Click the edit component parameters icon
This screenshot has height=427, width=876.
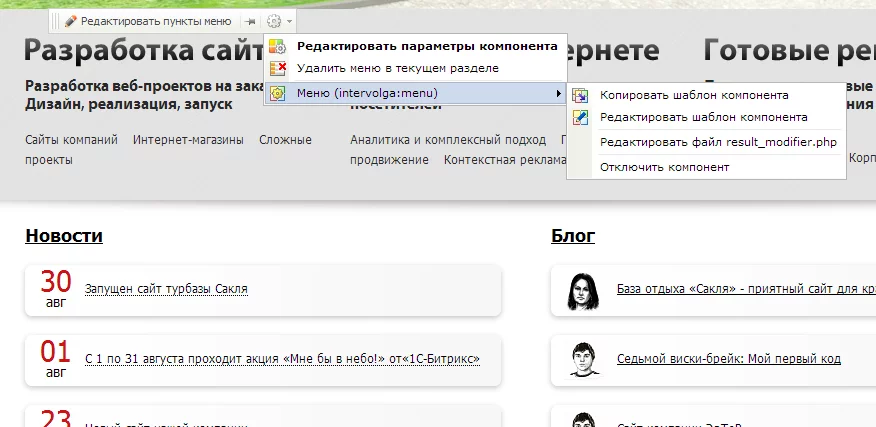pyautogui.click(x=278, y=46)
